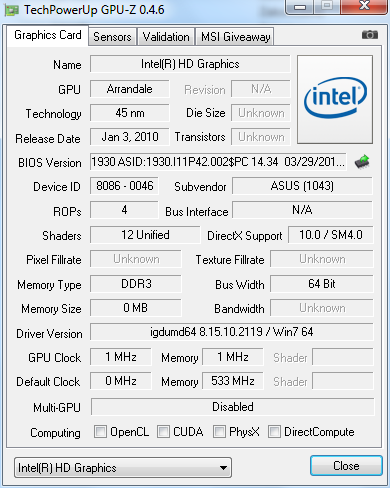The height and width of the screenshot is (488, 390).
Task: Click the Default Clock value 0 MHz
Action: tap(121, 381)
